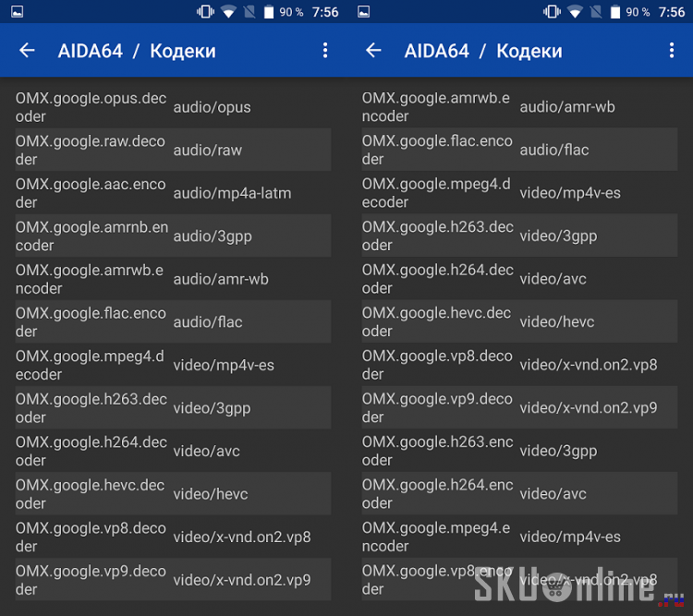The width and height of the screenshot is (693, 616).
Task: Select OMX.google.h264.decoder in the left screen
Action: (x=174, y=451)
